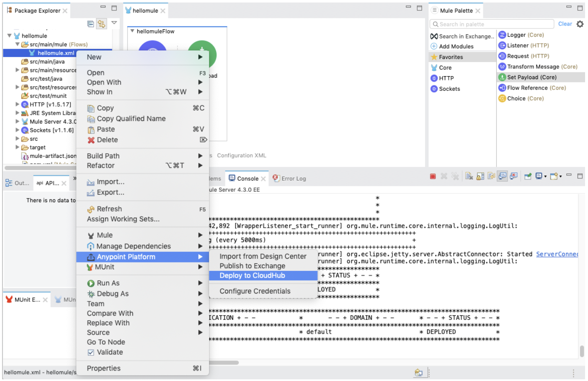
Task: Toggle show console on standard error
Action: pyautogui.click(x=514, y=176)
